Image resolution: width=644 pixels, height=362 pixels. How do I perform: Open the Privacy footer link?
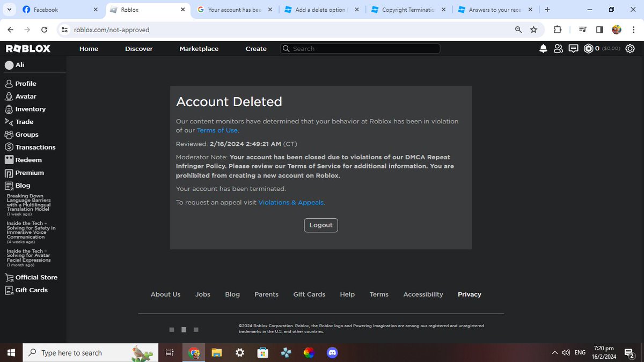470,294
